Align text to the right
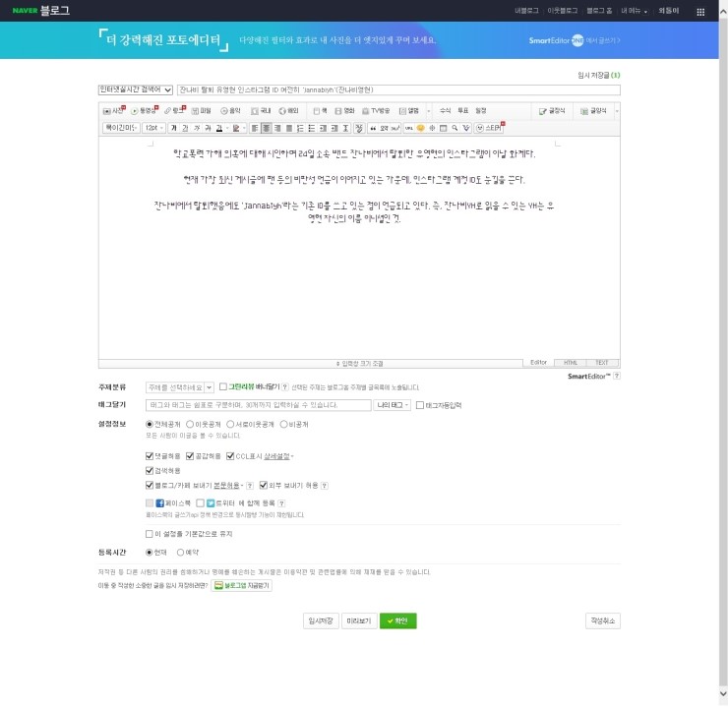Image resolution: width=728 pixels, height=707 pixels. coord(277,128)
